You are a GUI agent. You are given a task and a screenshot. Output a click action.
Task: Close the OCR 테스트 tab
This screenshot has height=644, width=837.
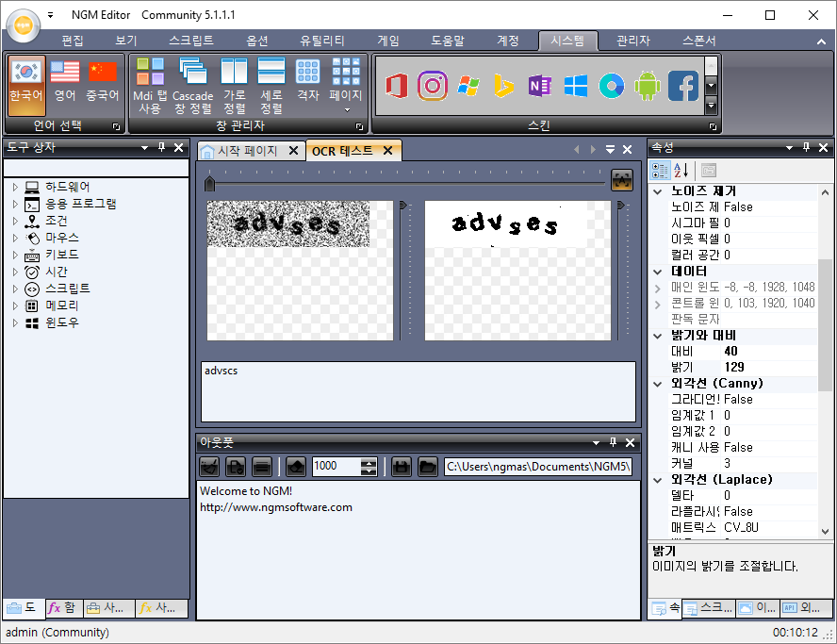(x=388, y=151)
